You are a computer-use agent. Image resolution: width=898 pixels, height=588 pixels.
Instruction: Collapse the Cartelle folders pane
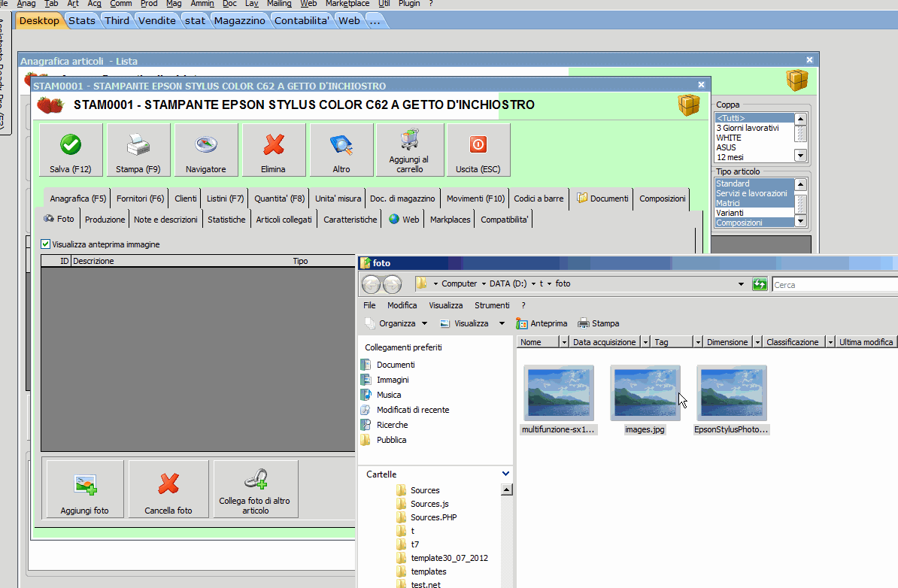pyautogui.click(x=505, y=474)
